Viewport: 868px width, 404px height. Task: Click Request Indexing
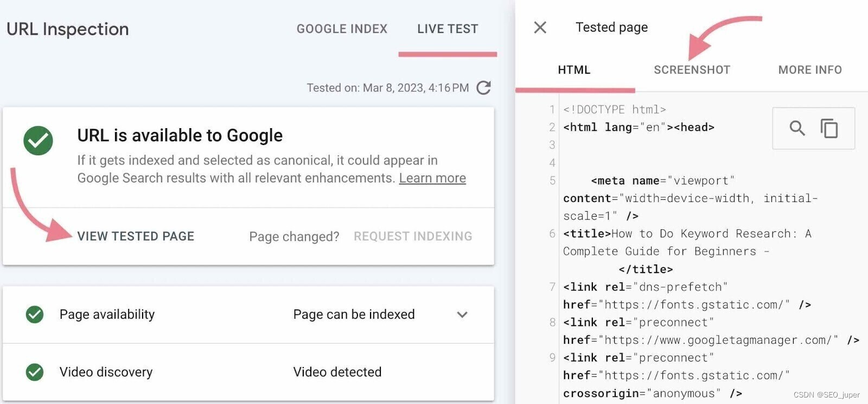tap(413, 236)
